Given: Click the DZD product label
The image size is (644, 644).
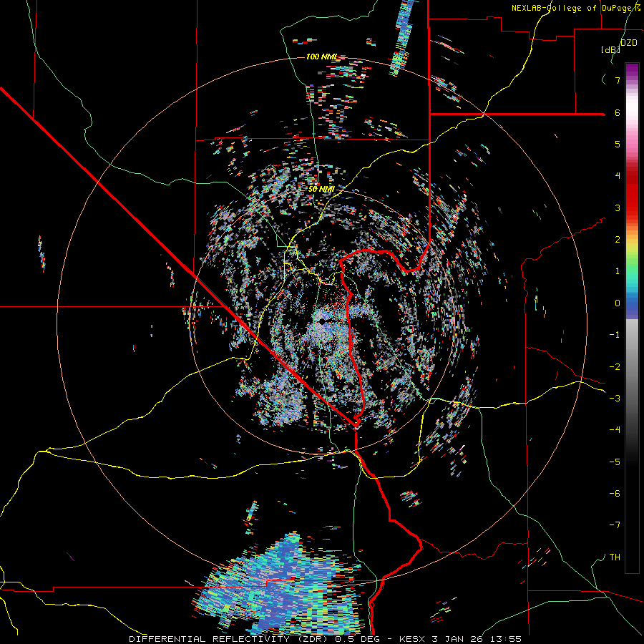Looking at the screenshot, I should tap(628, 43).
